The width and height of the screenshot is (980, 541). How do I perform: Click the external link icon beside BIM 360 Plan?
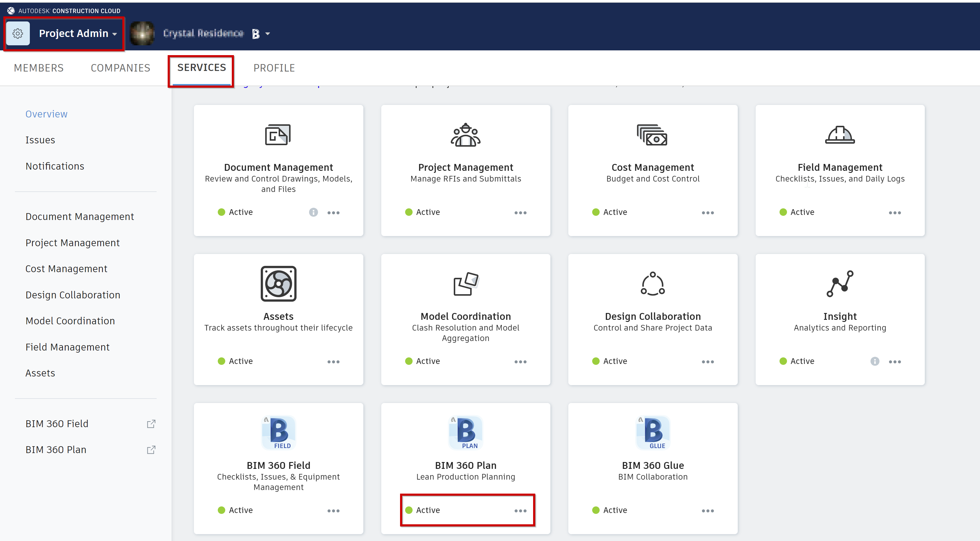tap(151, 450)
